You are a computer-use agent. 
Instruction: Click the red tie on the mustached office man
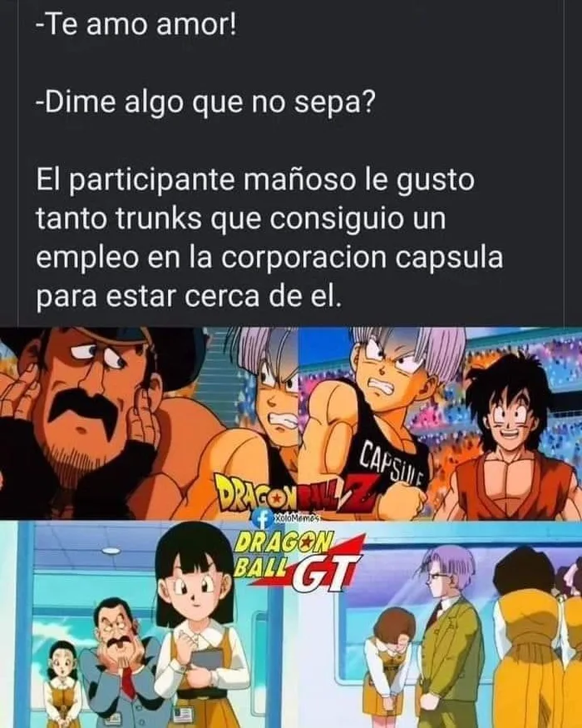coord(128,683)
